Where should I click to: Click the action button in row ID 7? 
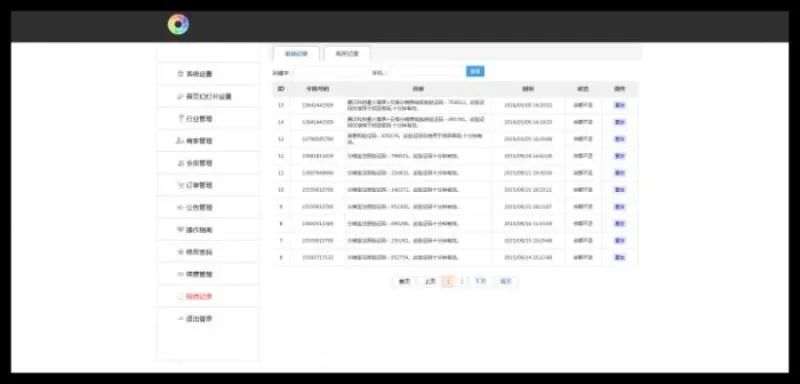point(619,241)
